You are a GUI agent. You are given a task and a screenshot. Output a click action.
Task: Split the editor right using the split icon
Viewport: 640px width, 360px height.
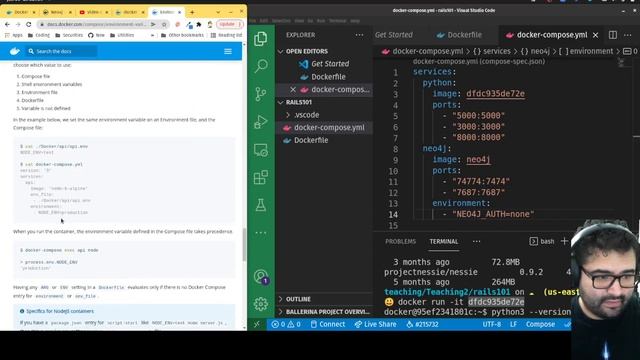613,35
